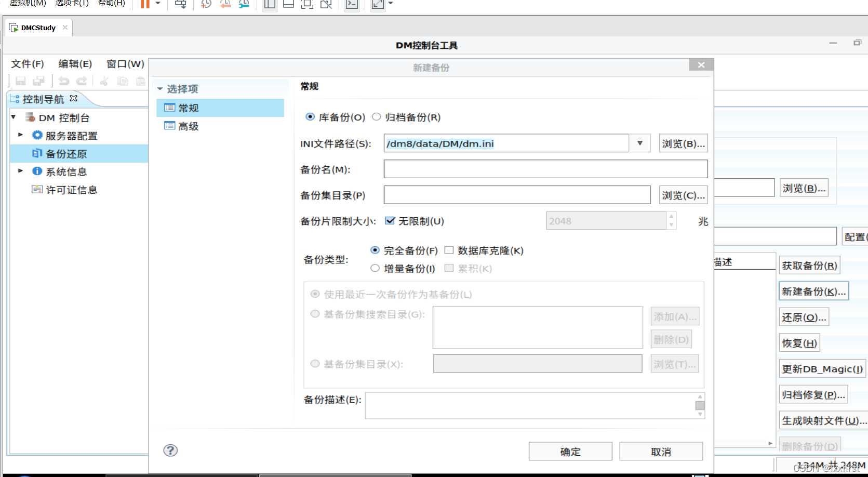Viewport: 868px width, 477px height.
Task: Close the 控制导航 view with its X icon
Action: coord(73,98)
